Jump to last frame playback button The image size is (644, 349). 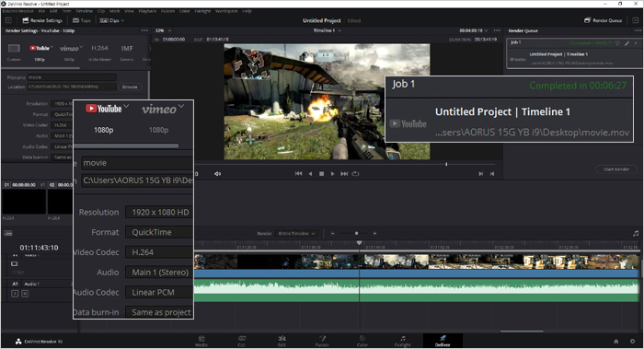tap(344, 174)
